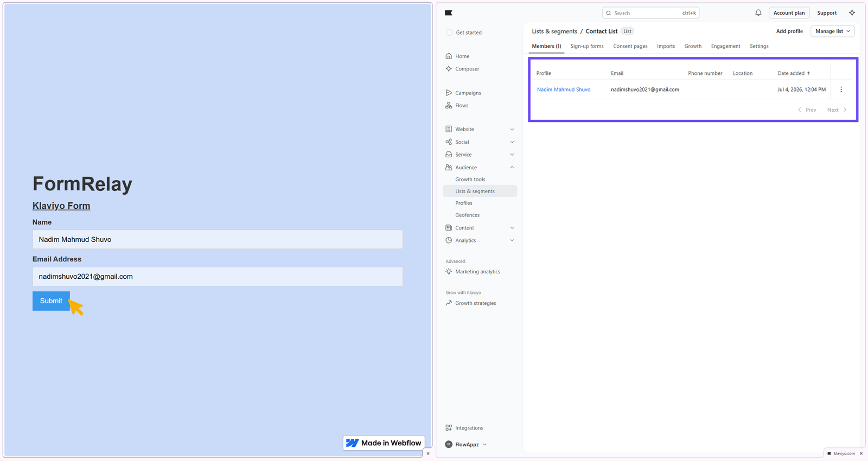Open the three-dot menu for Nadim's row
Viewport: 868px width, 461px height.
click(841, 89)
